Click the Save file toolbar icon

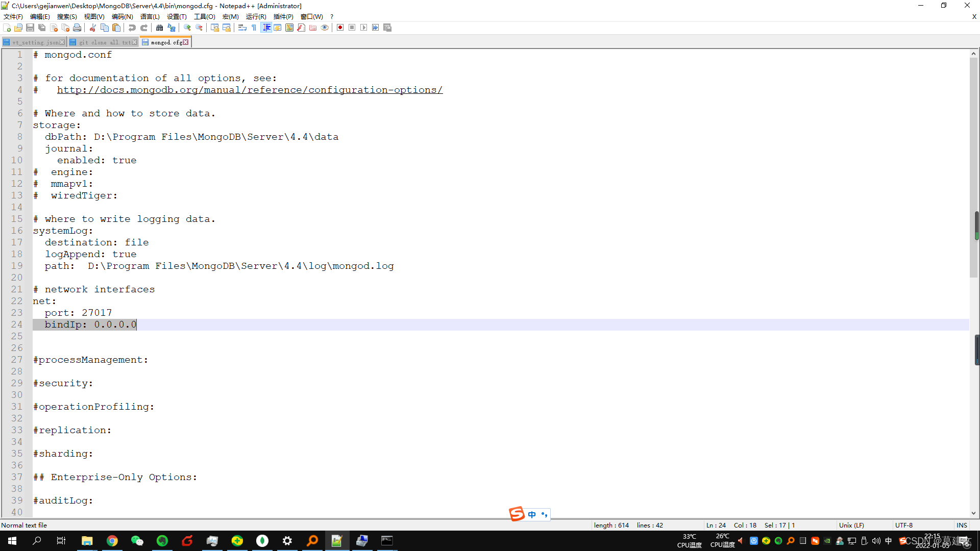pos(30,28)
